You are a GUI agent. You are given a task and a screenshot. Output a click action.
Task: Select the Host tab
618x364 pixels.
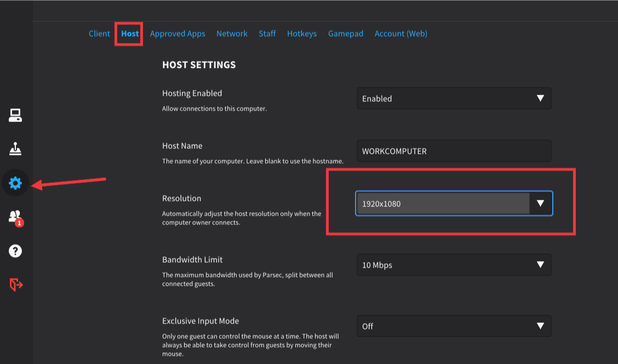coord(130,33)
